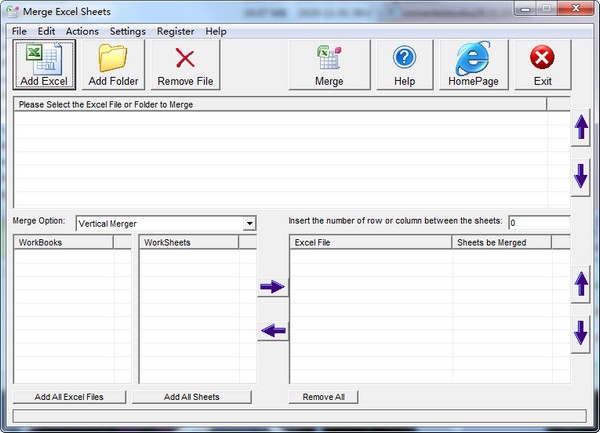
Task: Open the File menu
Action: tap(20, 31)
